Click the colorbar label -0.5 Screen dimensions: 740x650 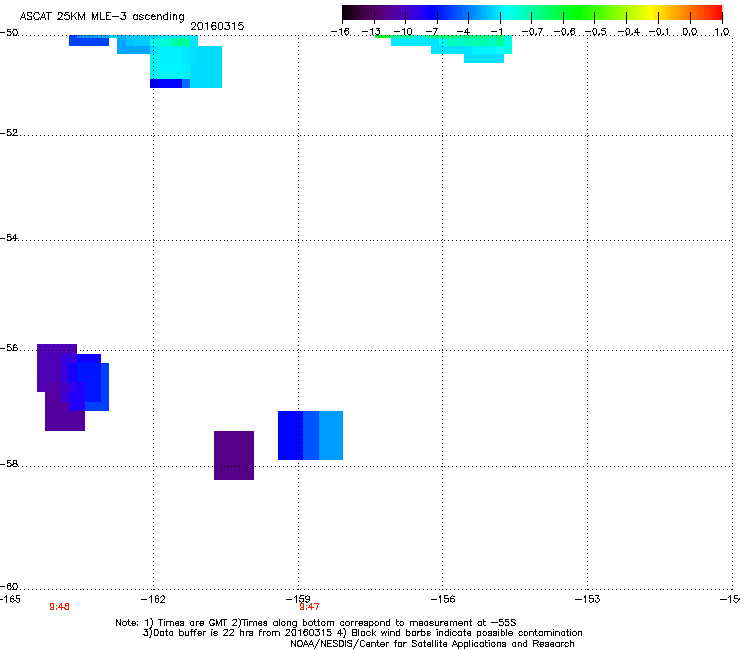tap(596, 32)
